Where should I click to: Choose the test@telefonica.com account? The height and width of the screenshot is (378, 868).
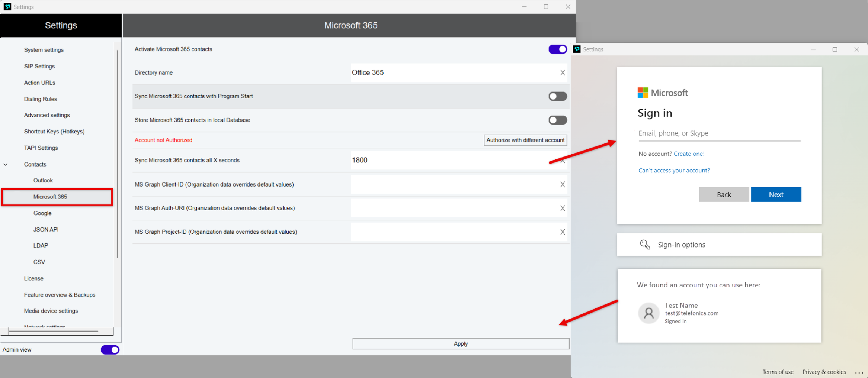[x=692, y=313]
